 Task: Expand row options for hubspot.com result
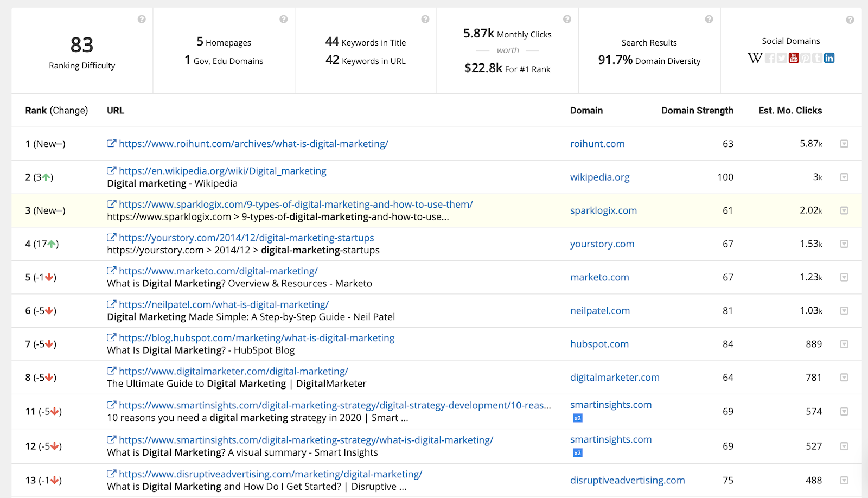(x=844, y=344)
